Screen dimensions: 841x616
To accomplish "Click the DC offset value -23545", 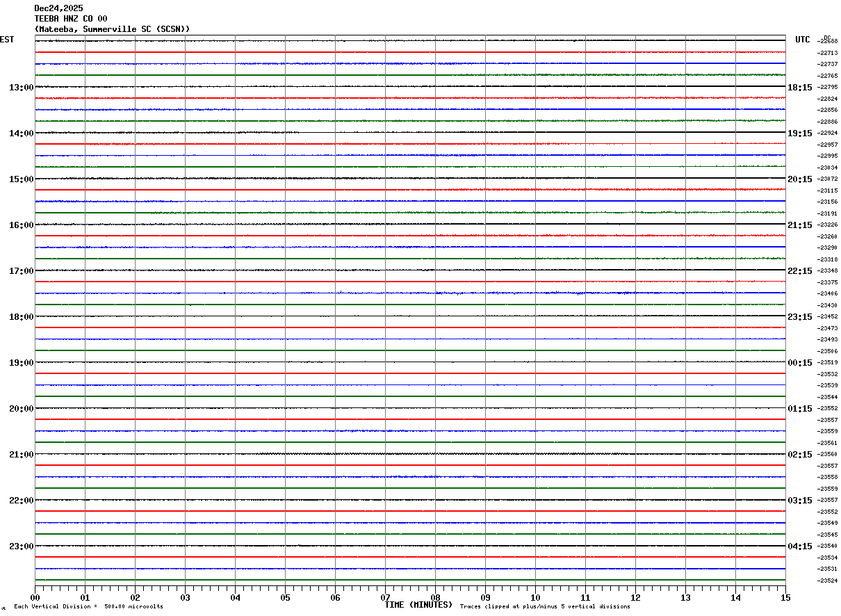I will tap(827, 535).
